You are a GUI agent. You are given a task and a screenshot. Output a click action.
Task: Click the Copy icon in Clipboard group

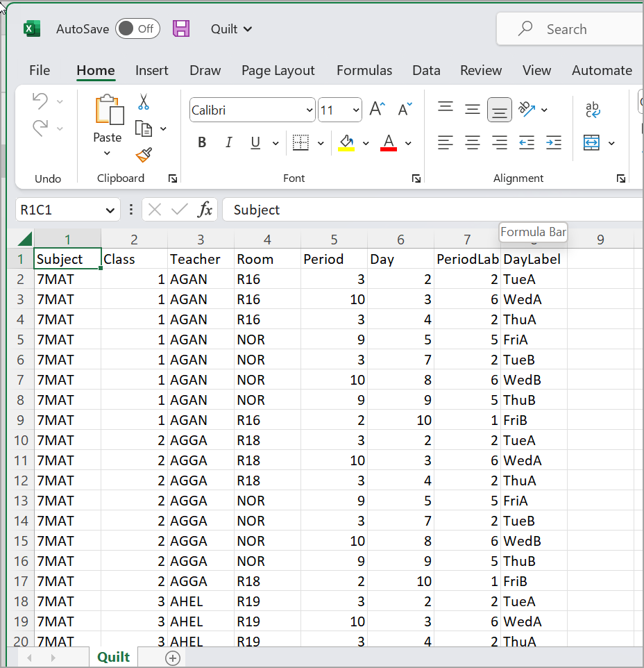point(144,128)
